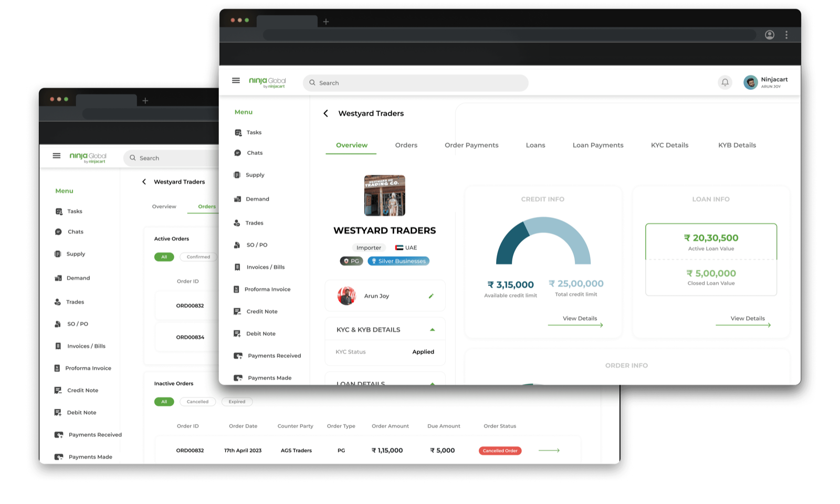Open Debit Note icon in front window
The height and width of the screenshot is (504, 840).
pos(237,333)
